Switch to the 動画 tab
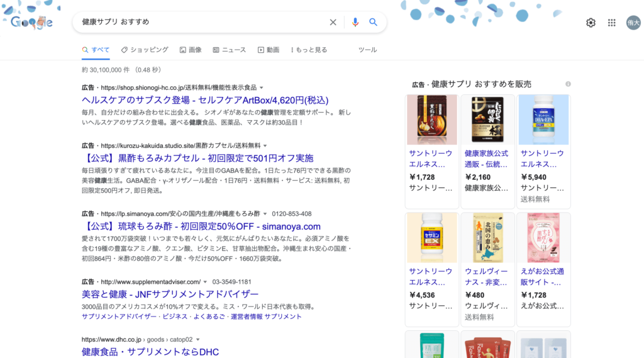 pyautogui.click(x=268, y=50)
